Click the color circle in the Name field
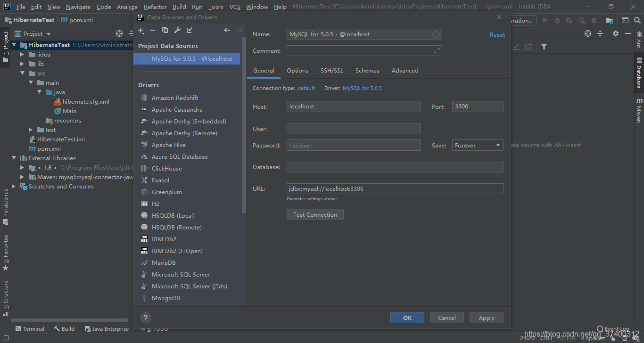 point(436,34)
